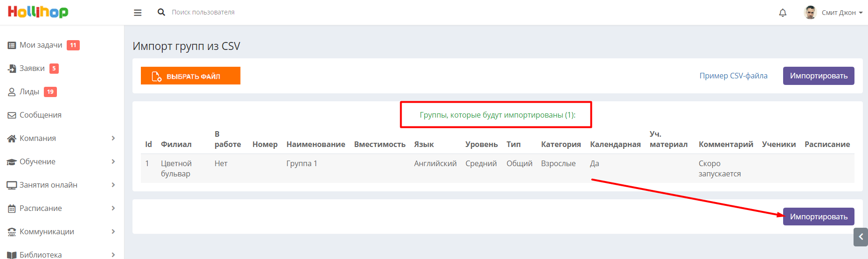Open Сообщения in the sidebar
868x259 pixels.
(x=41, y=115)
